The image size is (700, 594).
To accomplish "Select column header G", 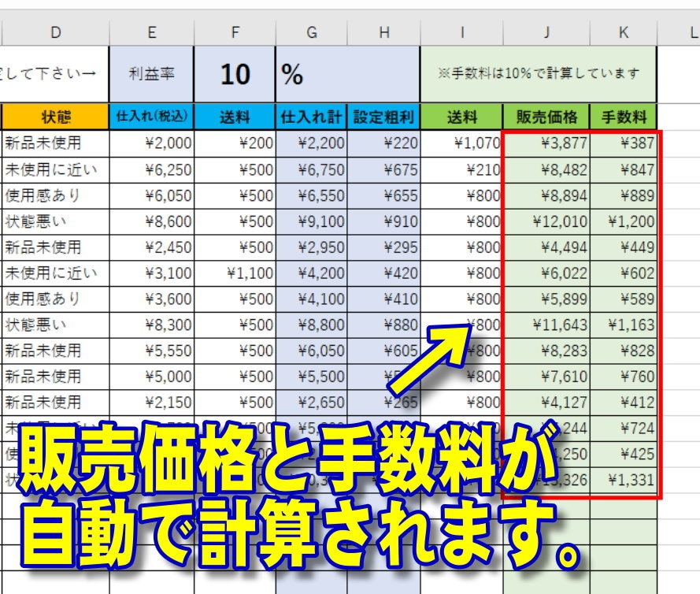I will [x=312, y=32].
